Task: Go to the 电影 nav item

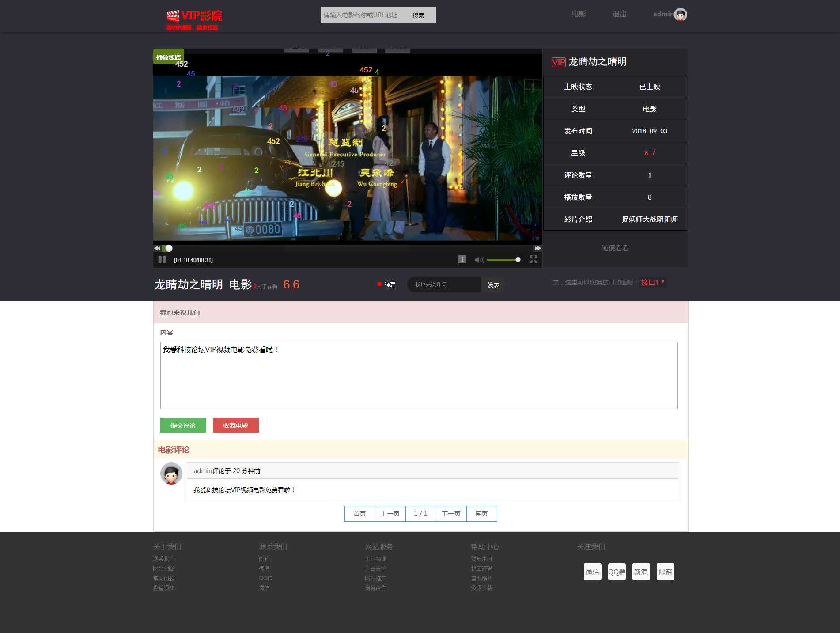Action: [579, 14]
